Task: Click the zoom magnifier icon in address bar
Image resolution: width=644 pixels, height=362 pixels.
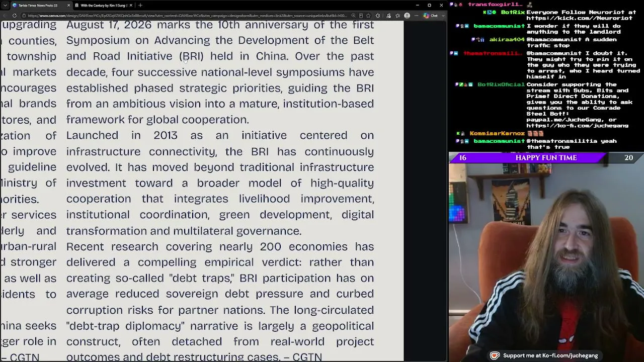Action: [353, 16]
